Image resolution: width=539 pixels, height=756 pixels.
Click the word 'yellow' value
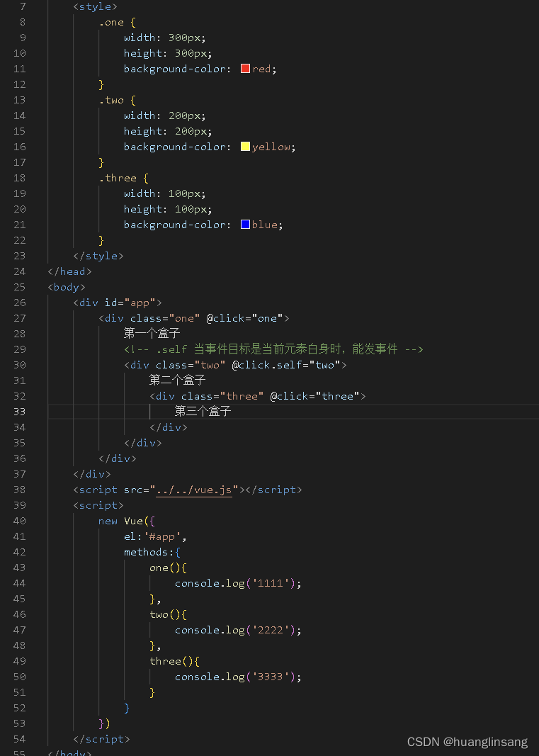pyautogui.click(x=271, y=147)
